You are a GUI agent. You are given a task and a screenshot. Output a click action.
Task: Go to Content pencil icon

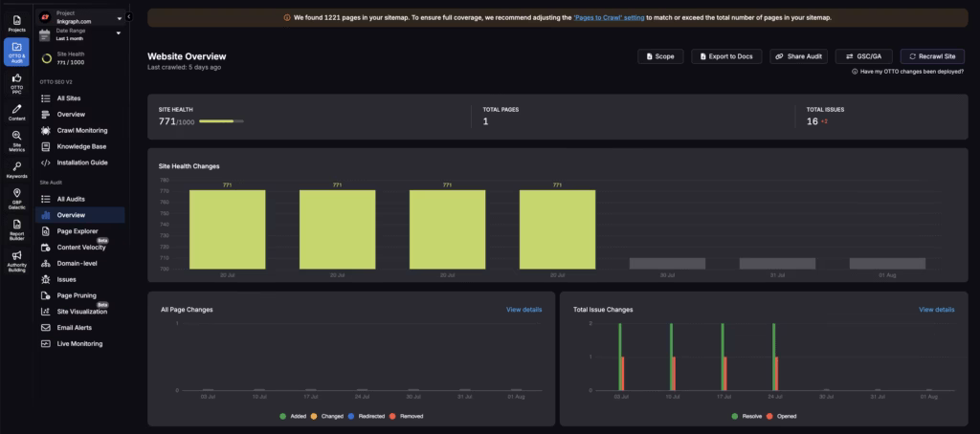point(16,113)
